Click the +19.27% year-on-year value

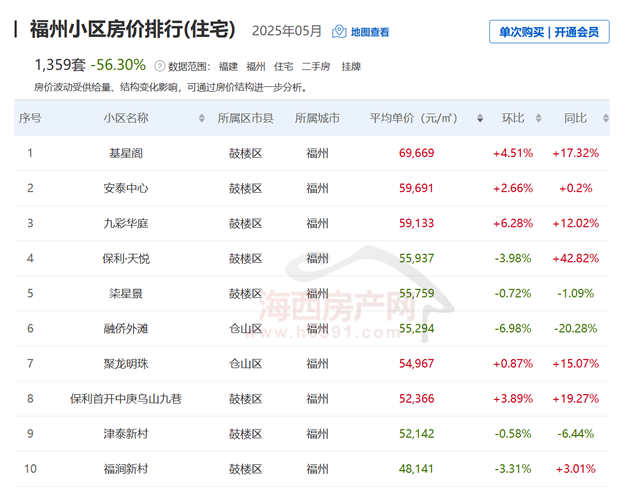(576, 399)
